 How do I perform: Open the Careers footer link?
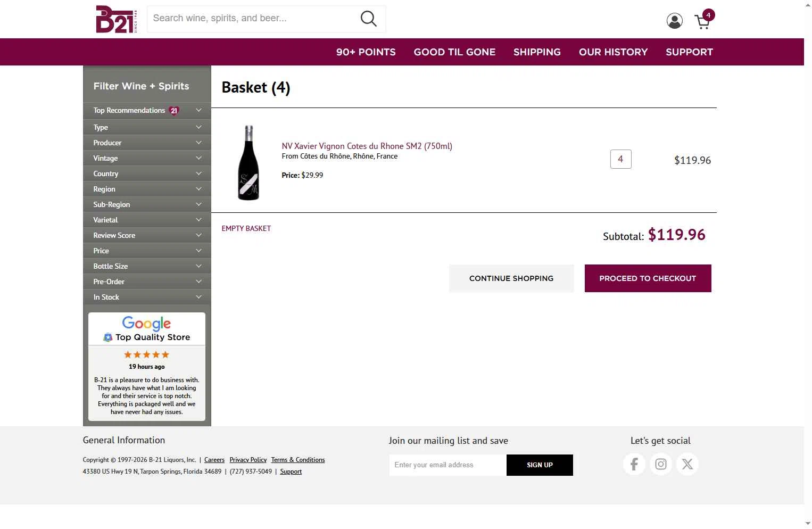(214, 460)
